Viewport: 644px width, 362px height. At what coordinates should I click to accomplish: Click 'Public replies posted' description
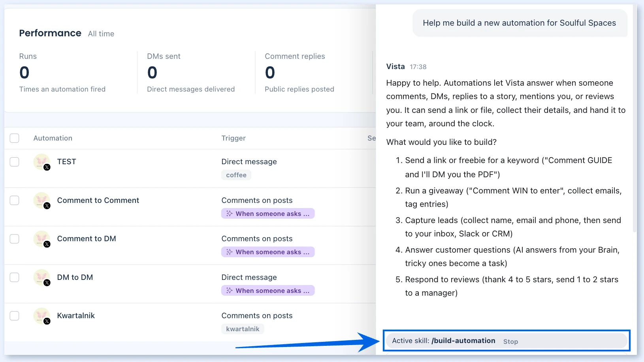tap(299, 89)
